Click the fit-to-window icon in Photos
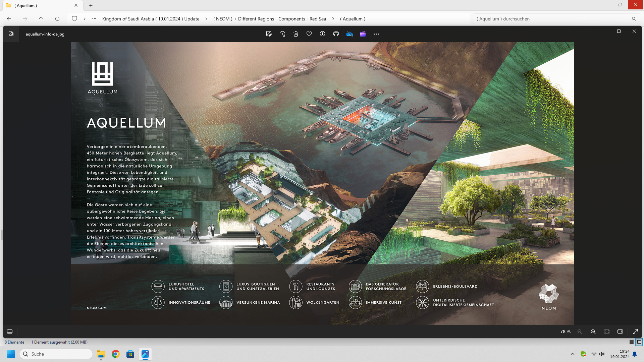Screen dimensions: 644x362 pos(607,331)
